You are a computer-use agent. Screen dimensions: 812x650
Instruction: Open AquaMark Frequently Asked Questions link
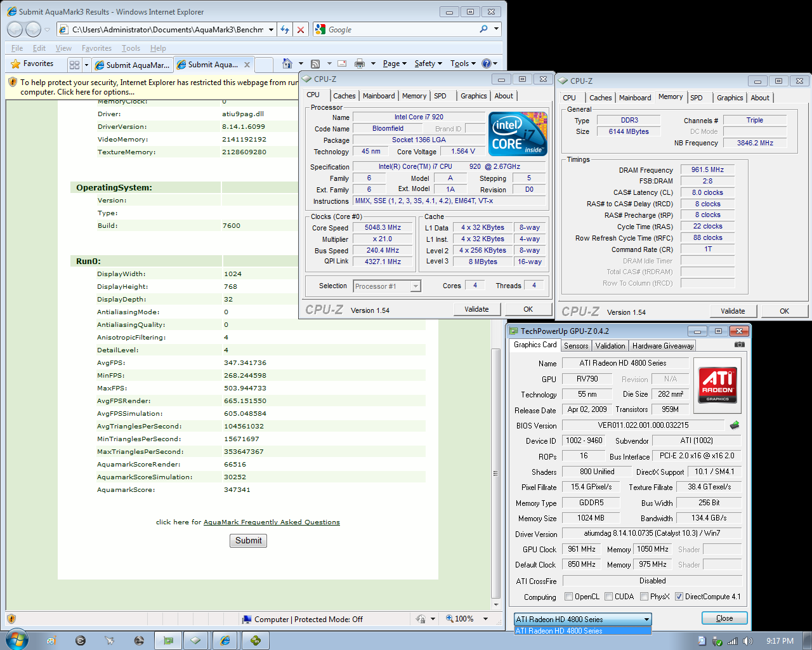pyautogui.click(x=272, y=522)
